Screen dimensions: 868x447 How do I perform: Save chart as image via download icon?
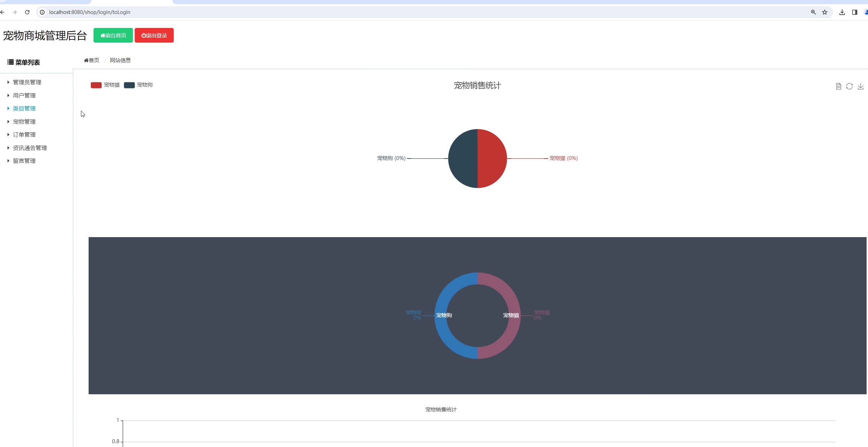[861, 86]
